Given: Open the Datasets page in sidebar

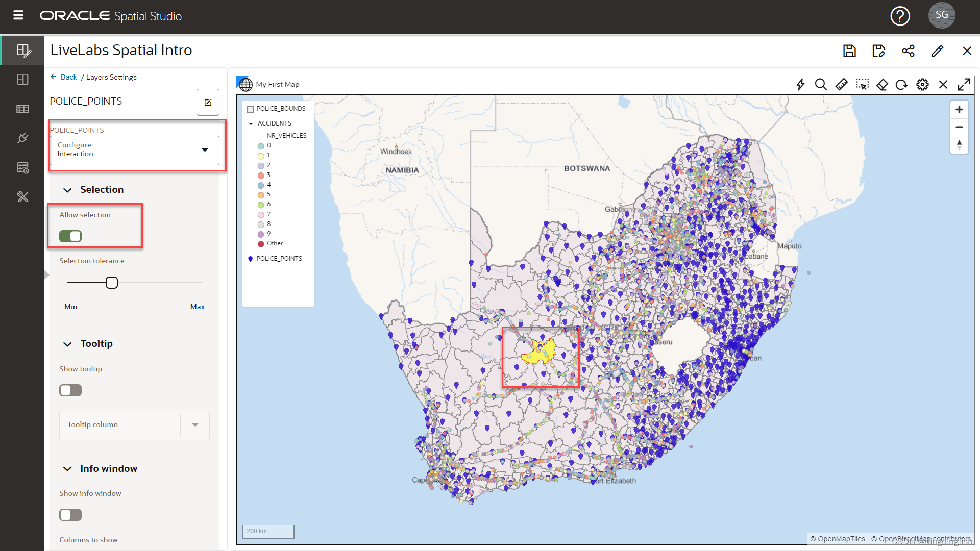Looking at the screenshot, I should (x=22, y=109).
